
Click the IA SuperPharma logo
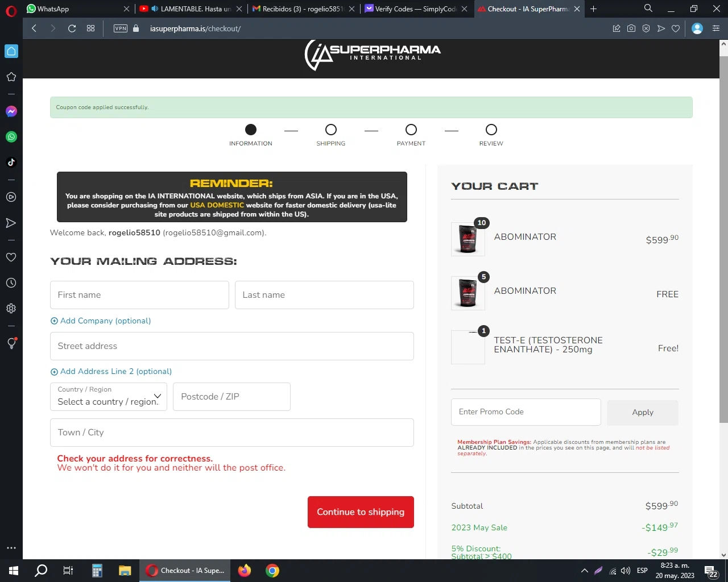point(373,55)
